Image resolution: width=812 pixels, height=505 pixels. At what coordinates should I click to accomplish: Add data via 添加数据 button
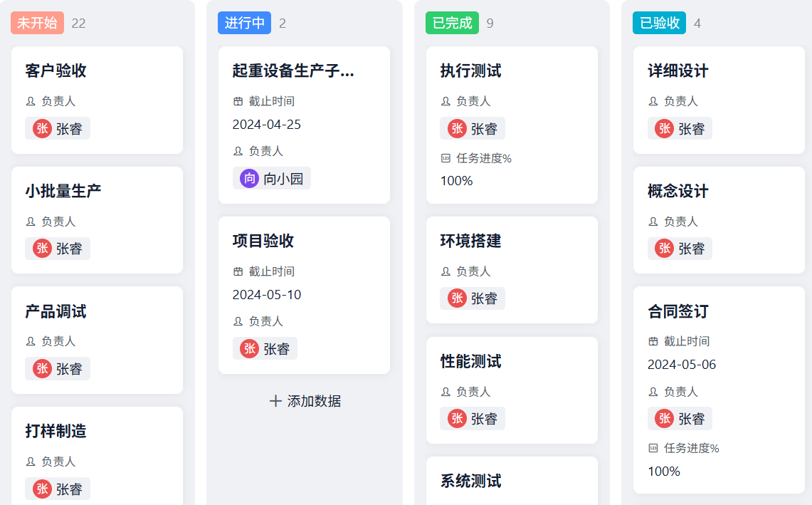[313, 401]
